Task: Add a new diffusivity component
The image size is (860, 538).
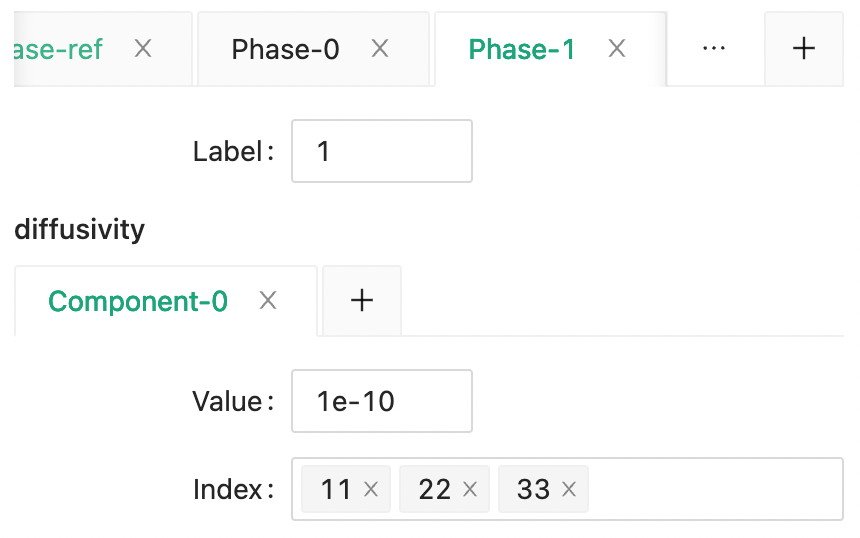Action: [362, 301]
